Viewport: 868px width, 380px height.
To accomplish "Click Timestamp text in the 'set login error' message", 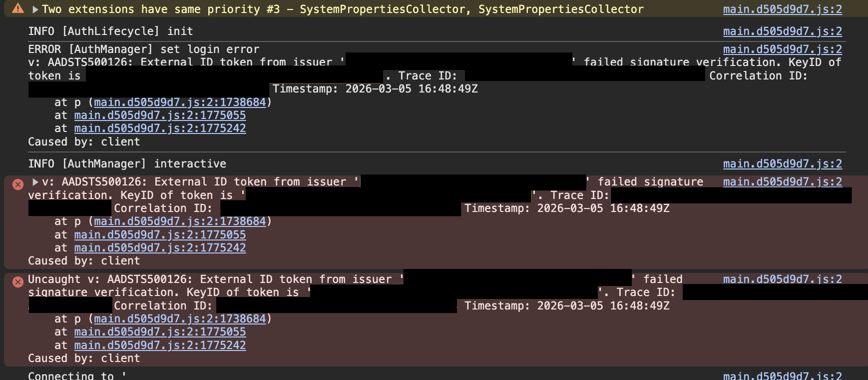I will pos(375,89).
